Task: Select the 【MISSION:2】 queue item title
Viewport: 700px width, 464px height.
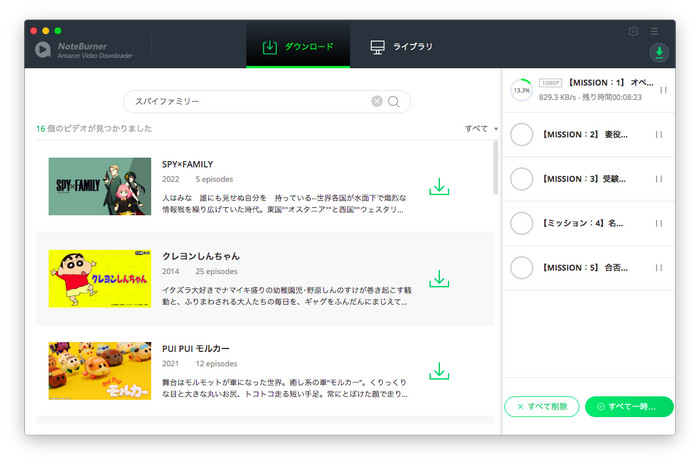Action: point(585,134)
